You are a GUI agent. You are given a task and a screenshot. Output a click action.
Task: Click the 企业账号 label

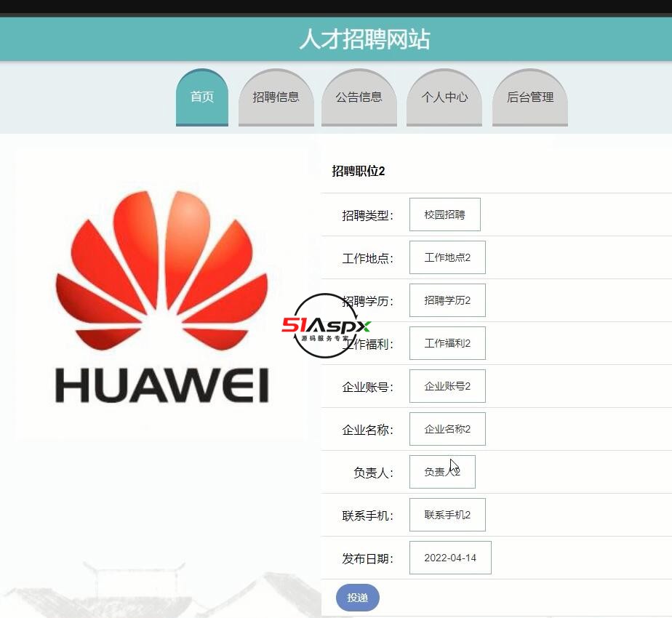click(x=367, y=387)
